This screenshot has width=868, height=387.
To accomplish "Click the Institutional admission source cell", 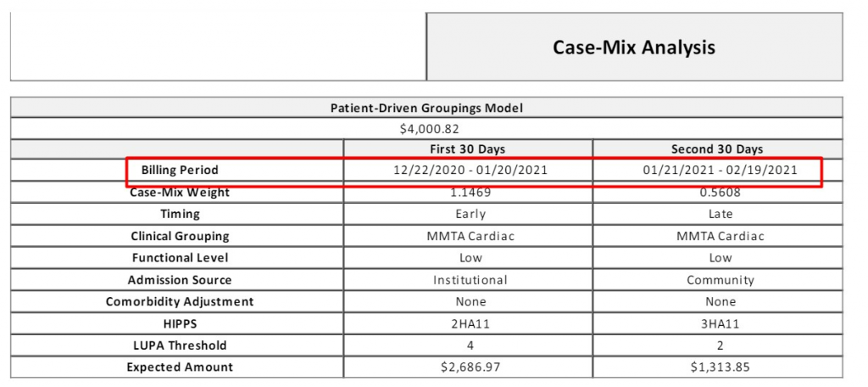I will click(x=470, y=280).
